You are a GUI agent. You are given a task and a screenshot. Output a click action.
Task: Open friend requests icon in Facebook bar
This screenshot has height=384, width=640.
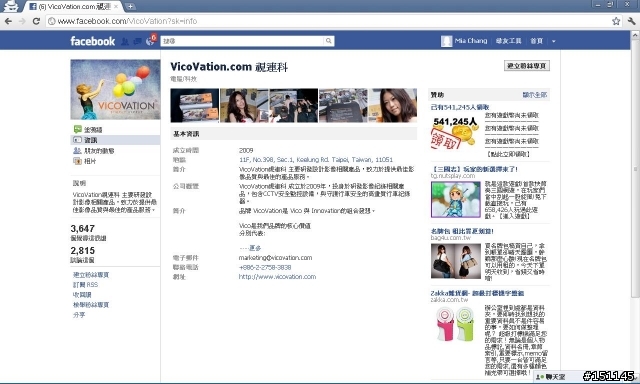125,41
